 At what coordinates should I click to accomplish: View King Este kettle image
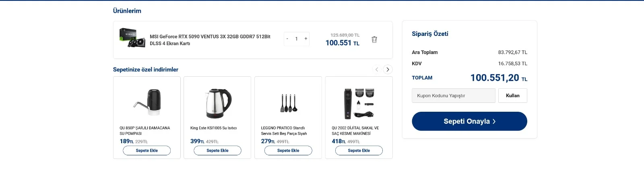pyautogui.click(x=218, y=103)
